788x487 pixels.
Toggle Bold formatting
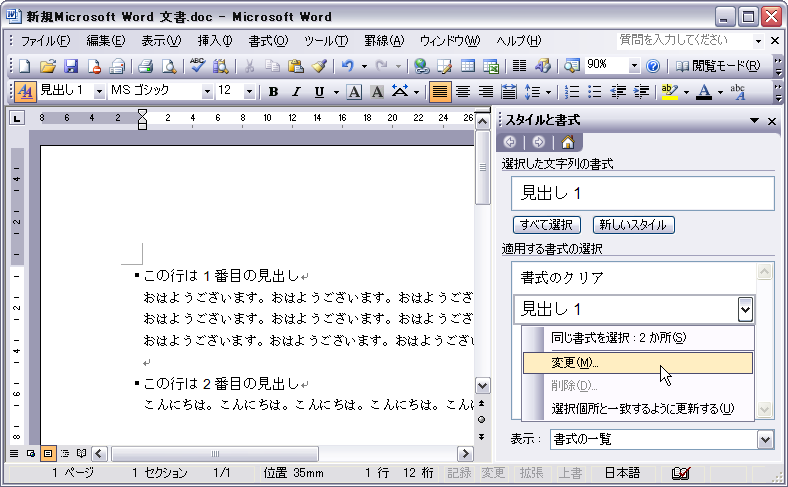pyautogui.click(x=273, y=91)
